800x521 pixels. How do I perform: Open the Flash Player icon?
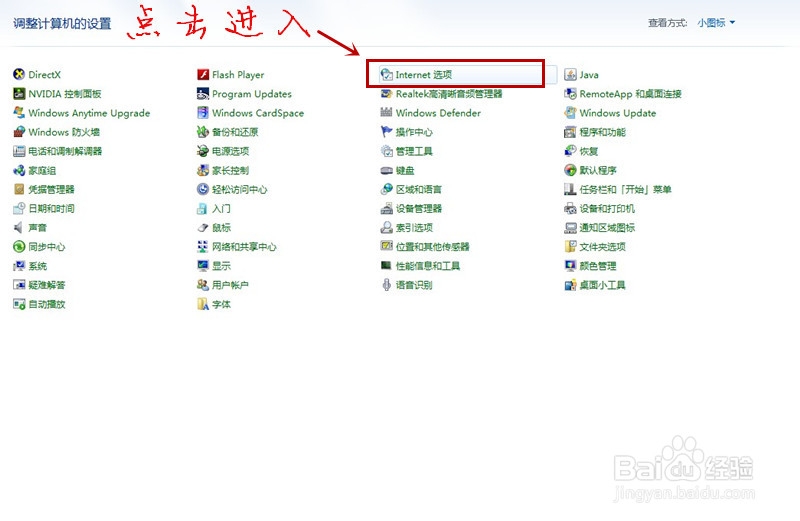(203, 75)
